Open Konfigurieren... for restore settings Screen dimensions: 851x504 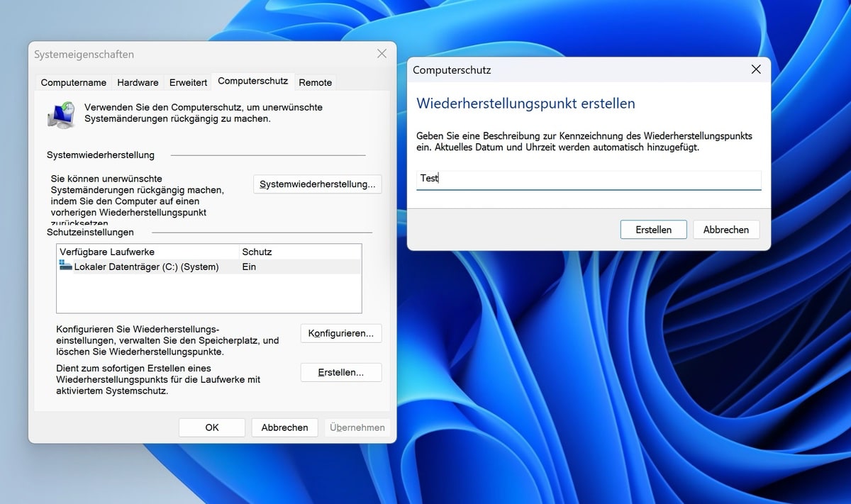click(x=341, y=333)
